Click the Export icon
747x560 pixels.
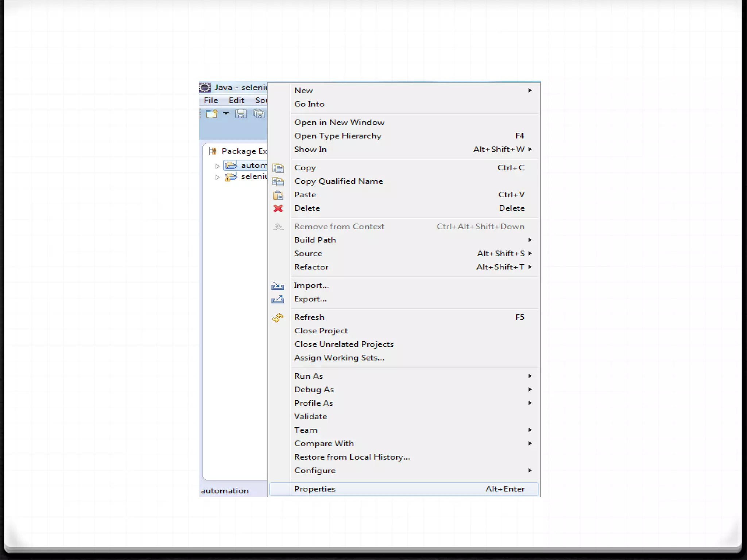tap(278, 299)
